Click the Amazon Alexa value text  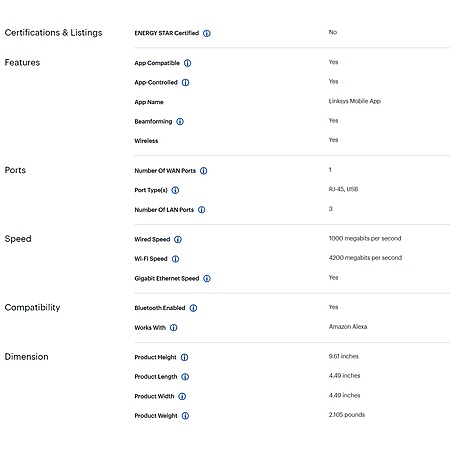(348, 327)
